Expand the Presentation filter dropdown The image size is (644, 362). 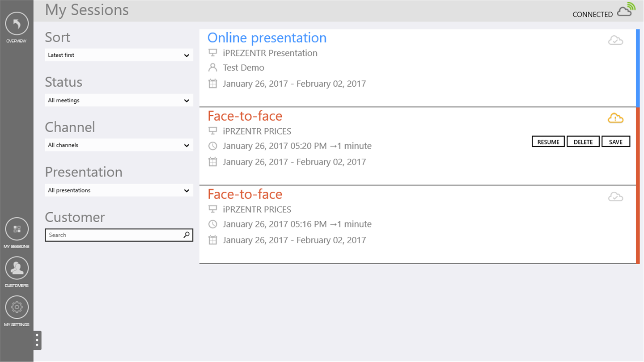[119, 190]
